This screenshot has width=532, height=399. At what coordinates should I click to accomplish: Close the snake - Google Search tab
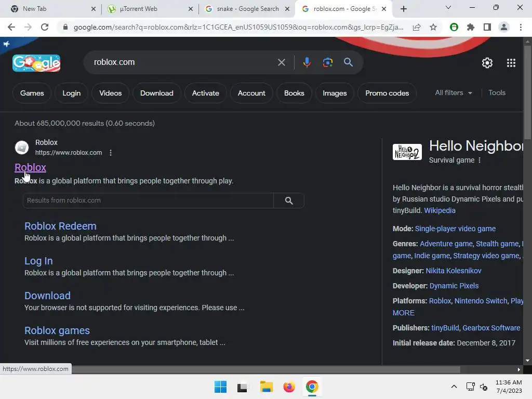click(287, 9)
